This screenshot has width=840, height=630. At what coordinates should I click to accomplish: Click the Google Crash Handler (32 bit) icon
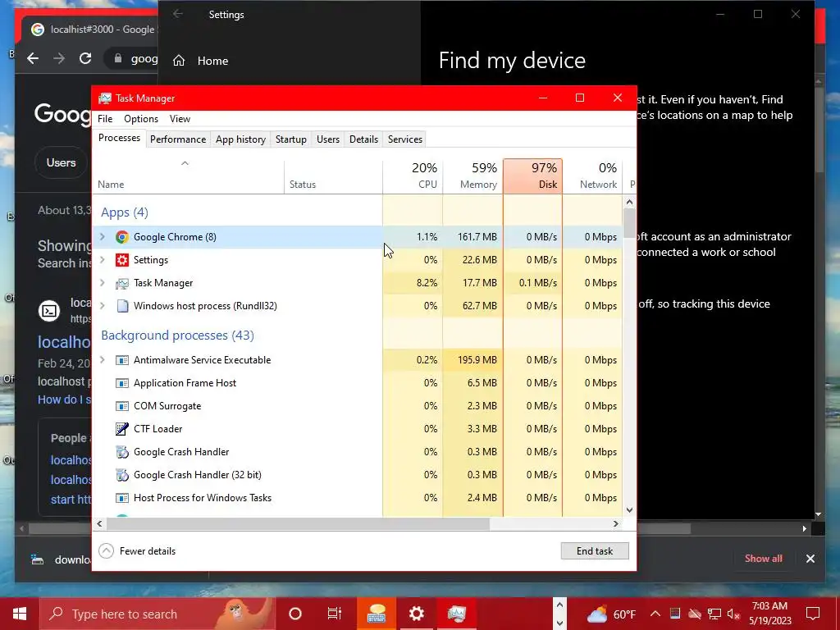coord(122,475)
